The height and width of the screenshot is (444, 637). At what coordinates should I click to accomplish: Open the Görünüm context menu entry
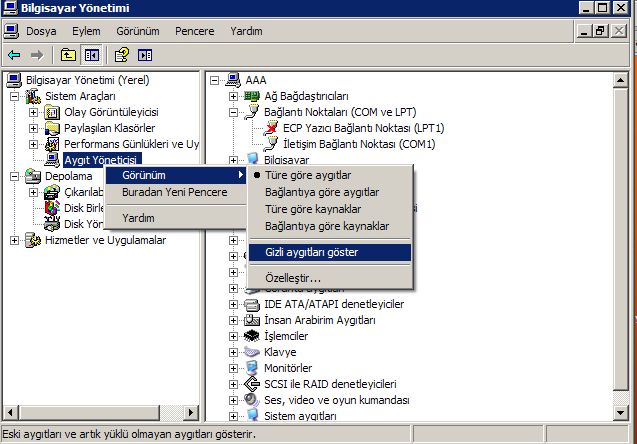pos(176,175)
